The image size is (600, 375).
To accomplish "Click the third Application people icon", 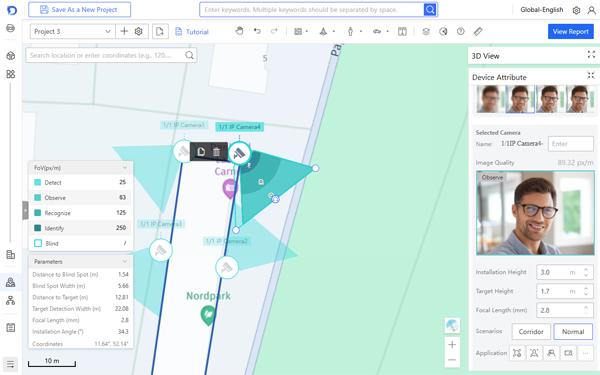I will pyautogui.click(x=551, y=353).
